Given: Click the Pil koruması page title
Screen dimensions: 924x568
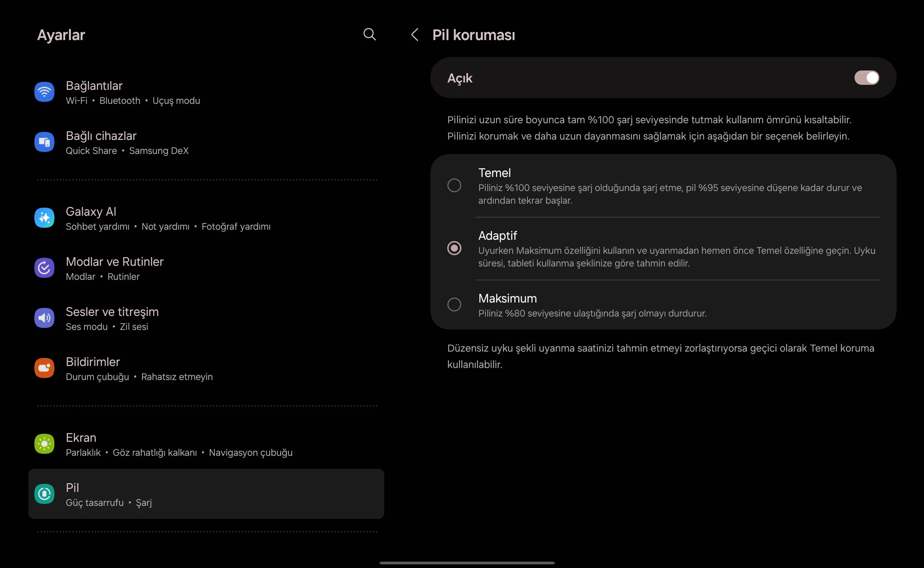Looking at the screenshot, I should (473, 35).
